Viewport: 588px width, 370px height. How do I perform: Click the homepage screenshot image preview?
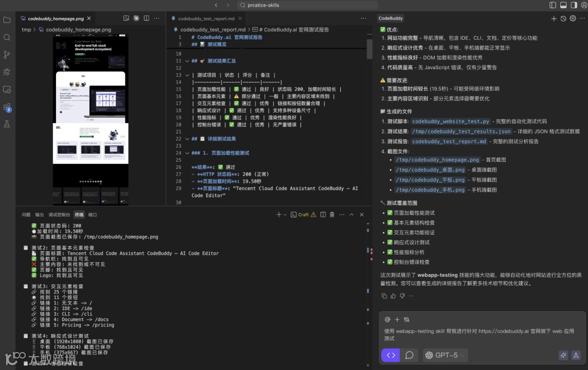90,119
